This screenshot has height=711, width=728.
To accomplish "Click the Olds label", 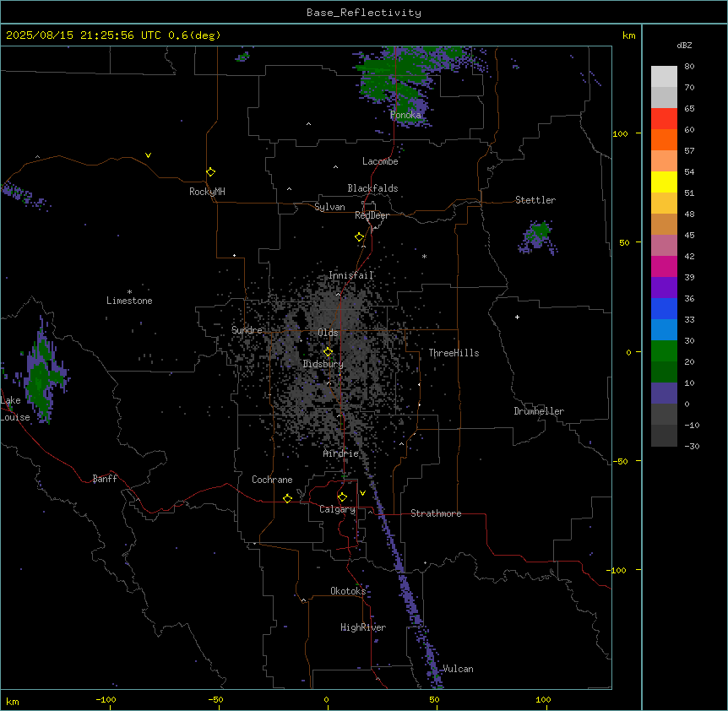I will (328, 333).
